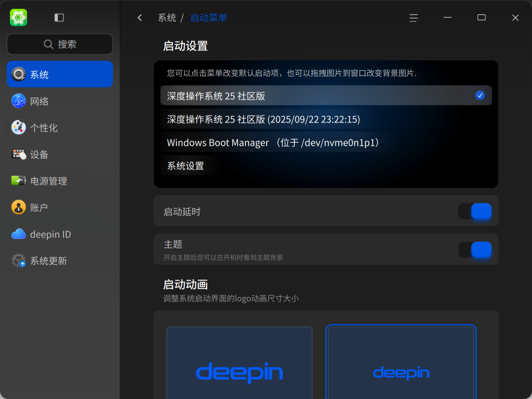Click the 电源管理 battery icon in sidebar
532x399 pixels.
pyautogui.click(x=18, y=180)
